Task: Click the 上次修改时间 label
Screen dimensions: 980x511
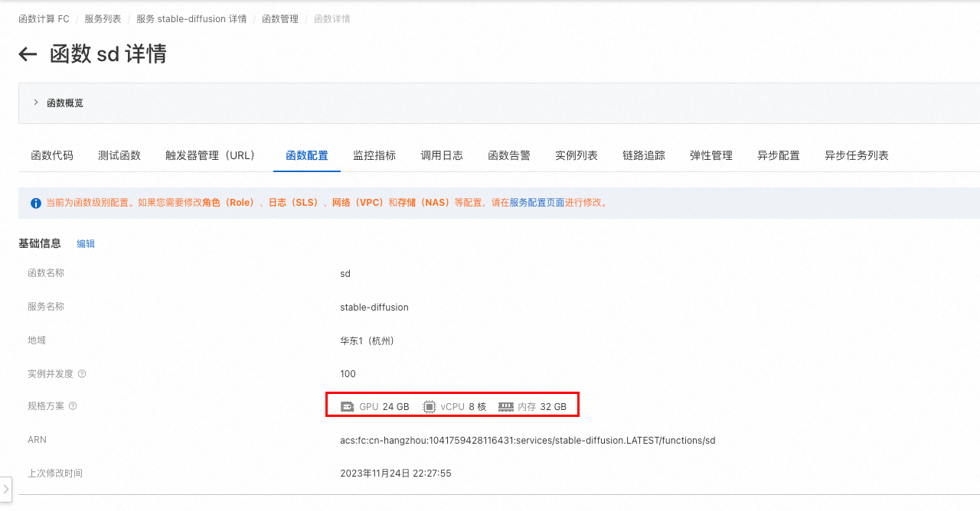Action: coord(55,474)
